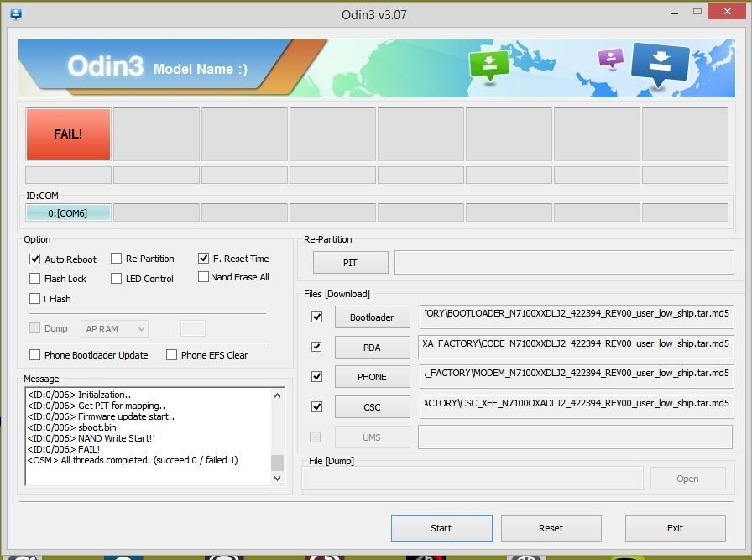Click the PIT file path field
This screenshot has height=560, width=752.
(x=564, y=263)
